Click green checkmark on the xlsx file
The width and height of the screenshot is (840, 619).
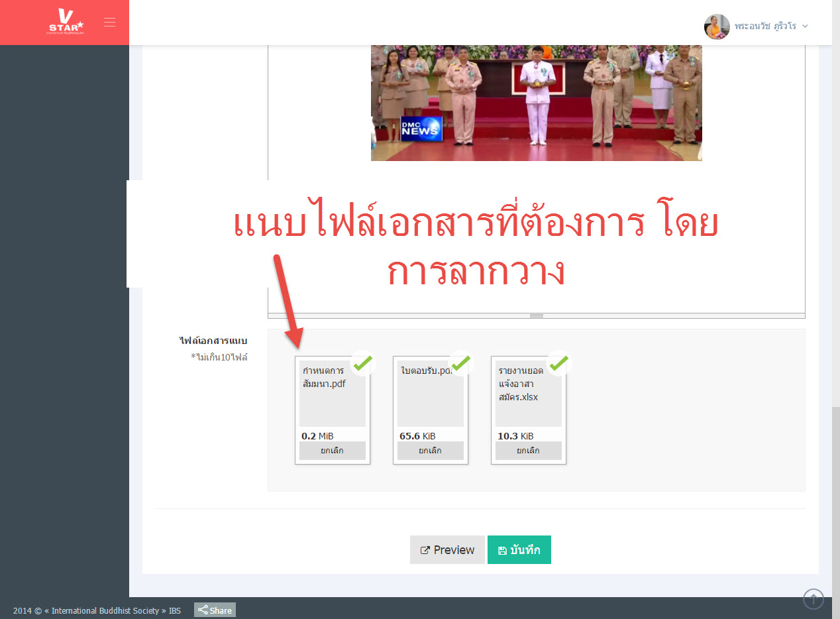[558, 363]
